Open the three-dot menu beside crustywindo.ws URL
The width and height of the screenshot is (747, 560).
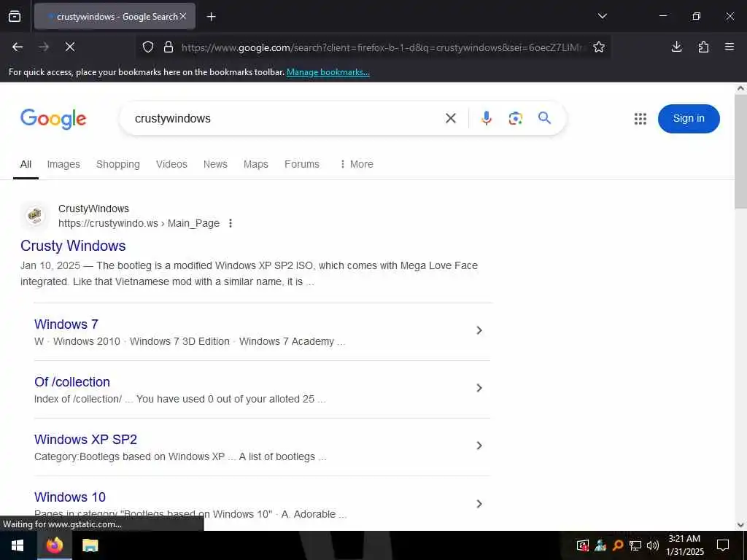point(231,223)
